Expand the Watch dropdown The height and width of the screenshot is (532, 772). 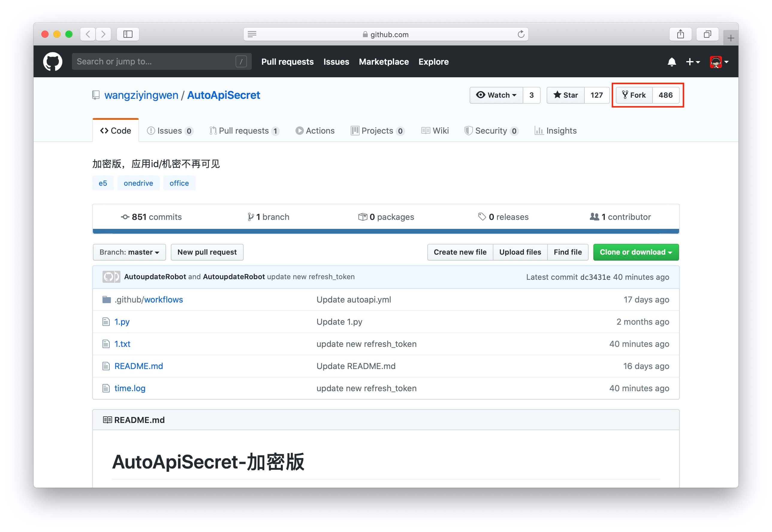coord(496,95)
